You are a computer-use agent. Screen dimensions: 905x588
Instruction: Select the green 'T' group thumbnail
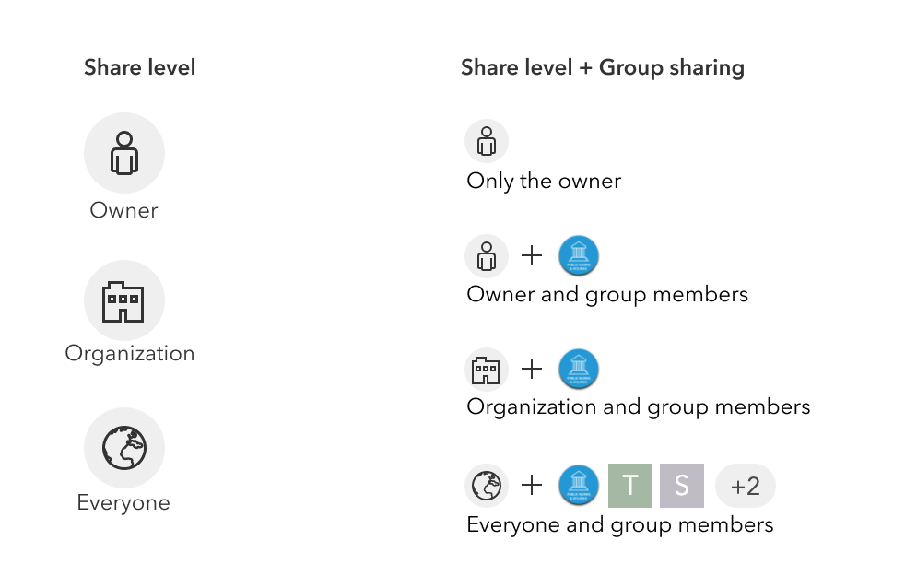(x=630, y=486)
